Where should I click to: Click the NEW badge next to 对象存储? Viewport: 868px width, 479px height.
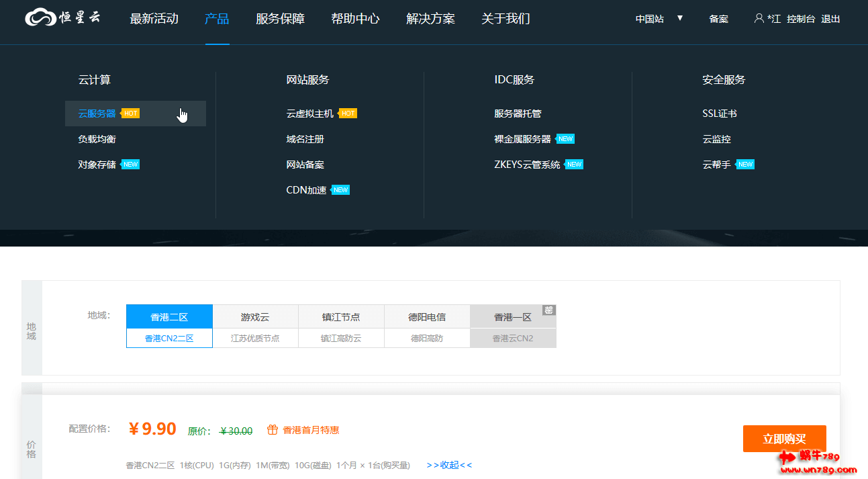click(x=130, y=165)
